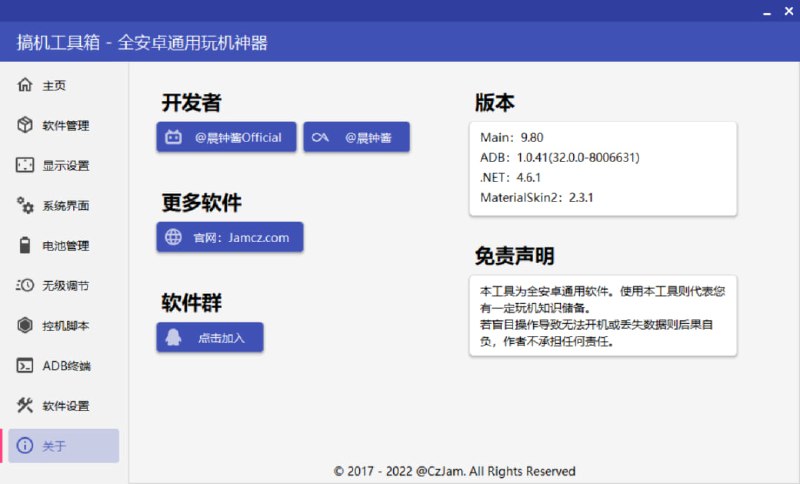The width and height of the screenshot is (800, 484).
Task: Click the gears icon for 系统界面
Action: point(25,205)
